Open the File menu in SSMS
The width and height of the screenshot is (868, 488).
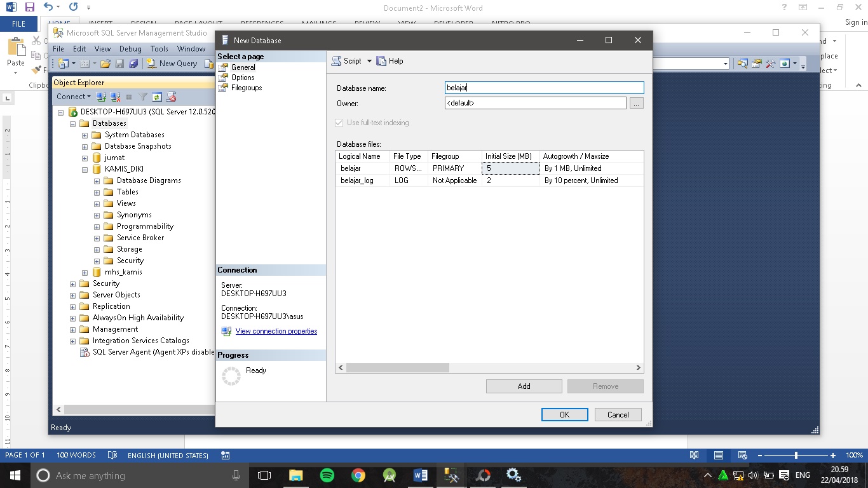click(58, 49)
